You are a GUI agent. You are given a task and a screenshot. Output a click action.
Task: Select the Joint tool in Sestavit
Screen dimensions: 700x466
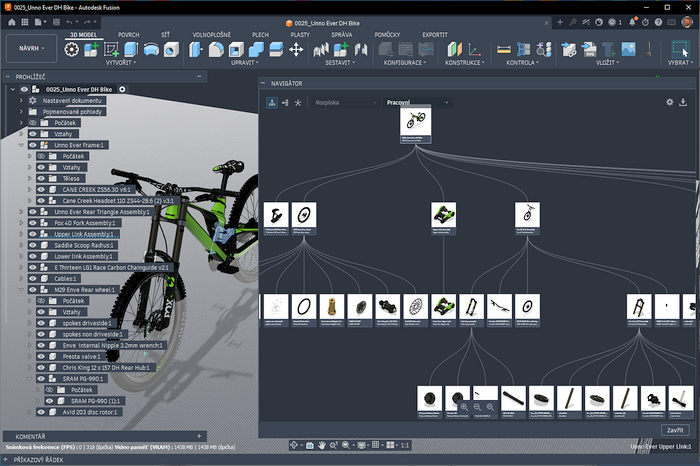(361, 49)
